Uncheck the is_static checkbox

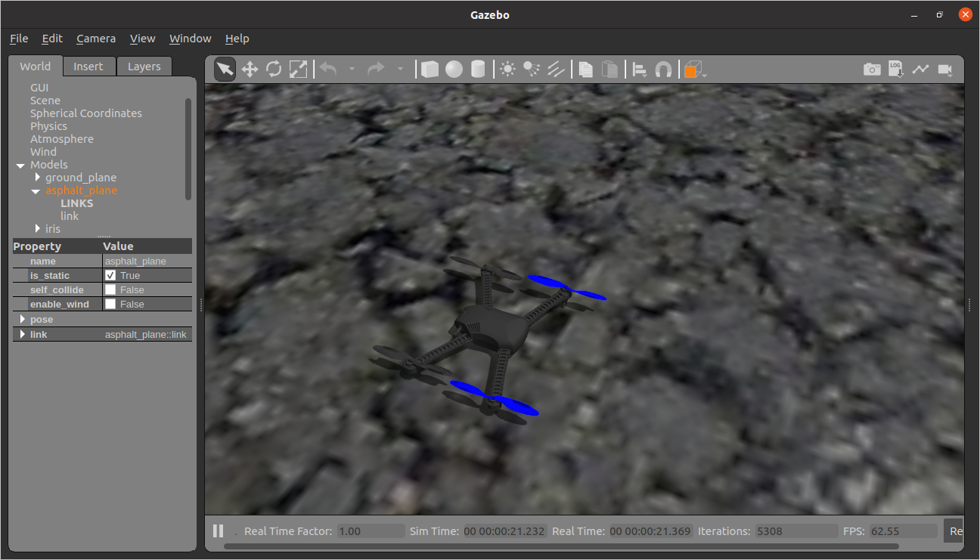coord(110,275)
